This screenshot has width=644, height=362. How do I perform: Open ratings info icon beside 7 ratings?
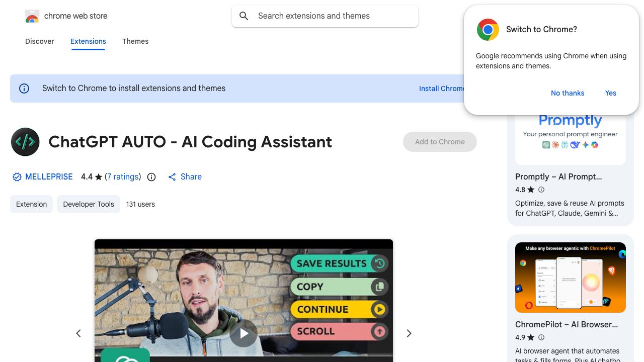coord(151,177)
